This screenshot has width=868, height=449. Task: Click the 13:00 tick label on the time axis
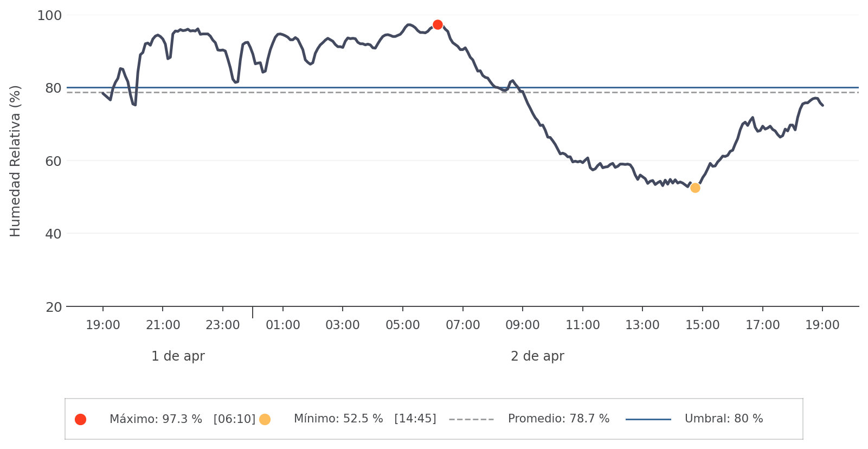[x=642, y=325]
